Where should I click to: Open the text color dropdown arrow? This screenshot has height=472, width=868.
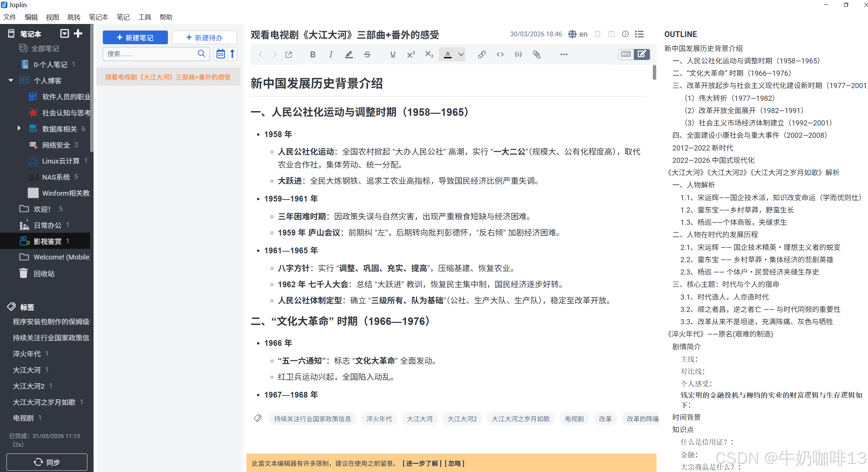tap(461, 55)
